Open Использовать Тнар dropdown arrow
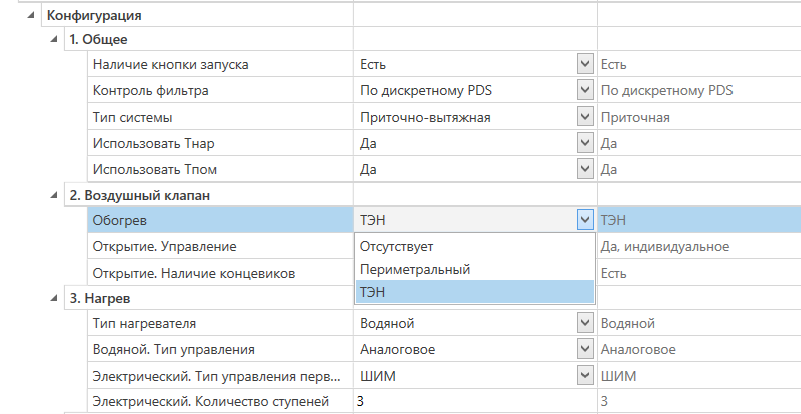 click(585, 143)
